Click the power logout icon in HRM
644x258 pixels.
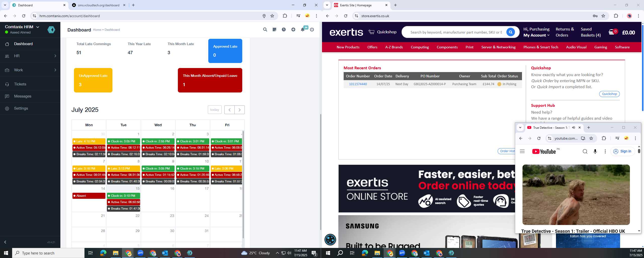[312, 29]
